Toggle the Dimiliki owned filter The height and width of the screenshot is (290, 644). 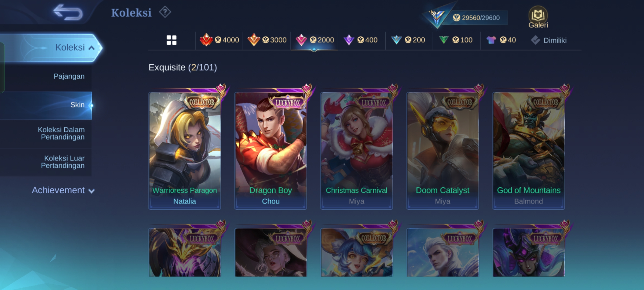(x=549, y=40)
